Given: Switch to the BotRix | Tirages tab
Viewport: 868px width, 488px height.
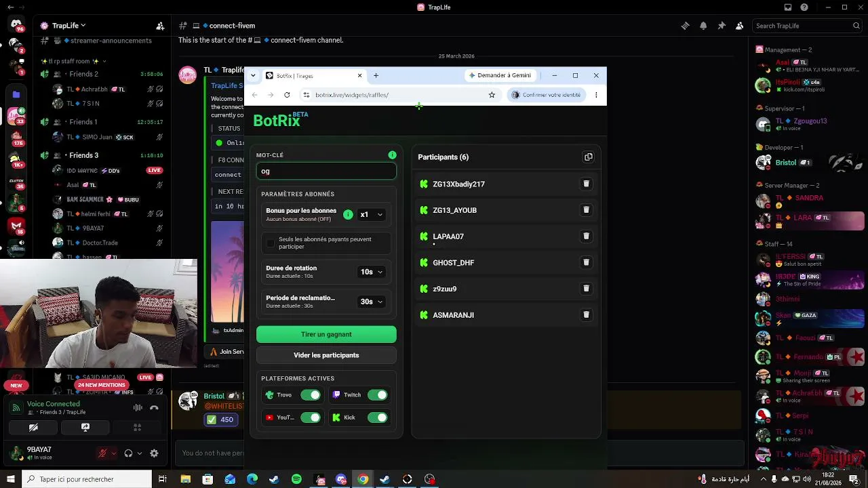Looking at the screenshot, I should 315,75.
